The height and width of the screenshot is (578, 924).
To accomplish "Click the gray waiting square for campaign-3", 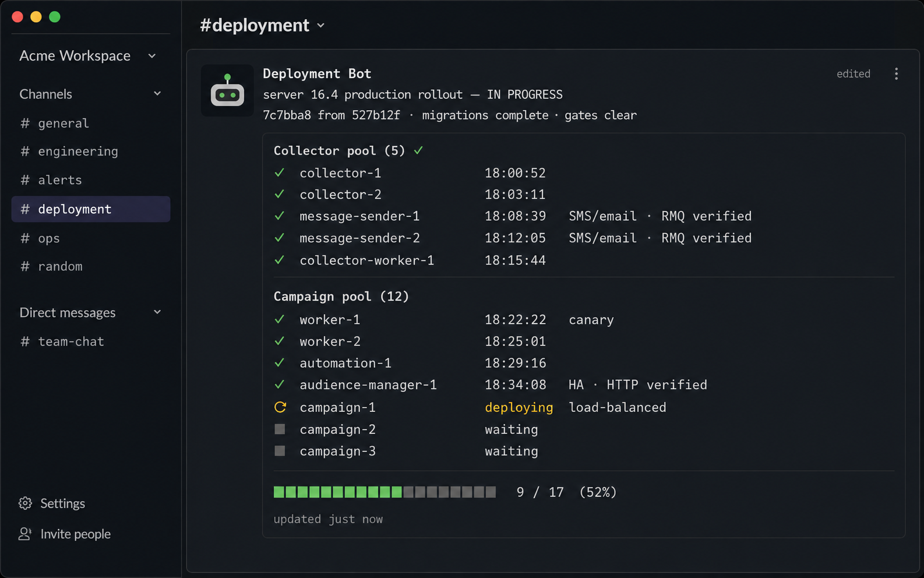I will pyautogui.click(x=280, y=451).
